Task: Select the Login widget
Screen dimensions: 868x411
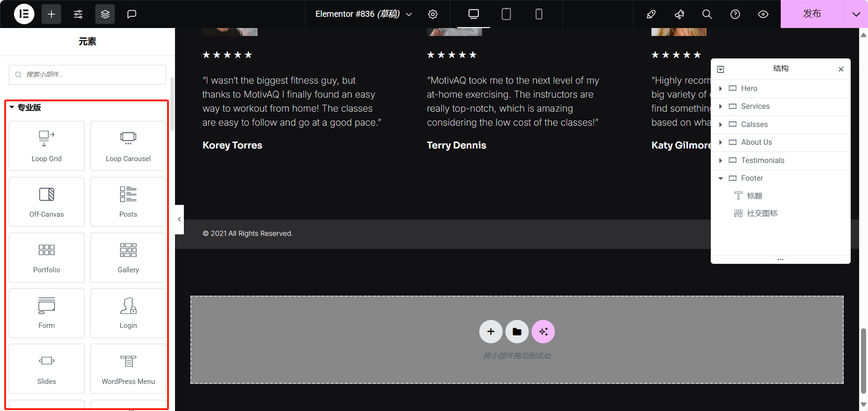Action: tap(128, 313)
